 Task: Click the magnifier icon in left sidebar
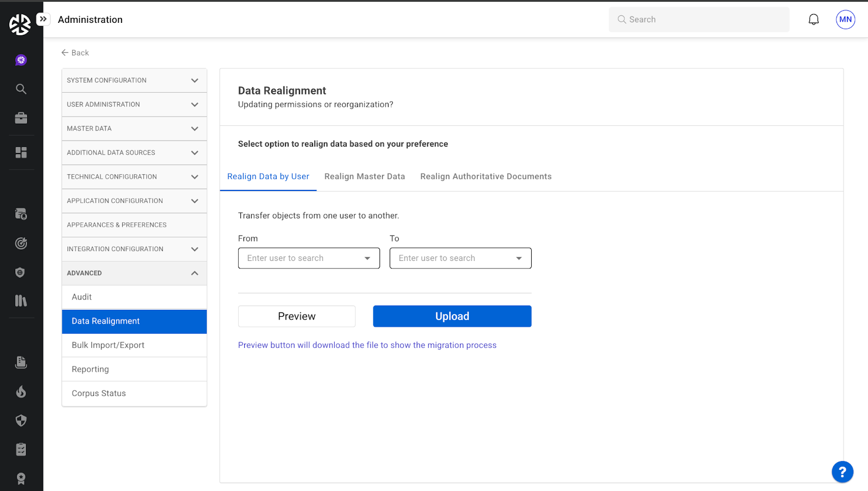pyautogui.click(x=21, y=89)
